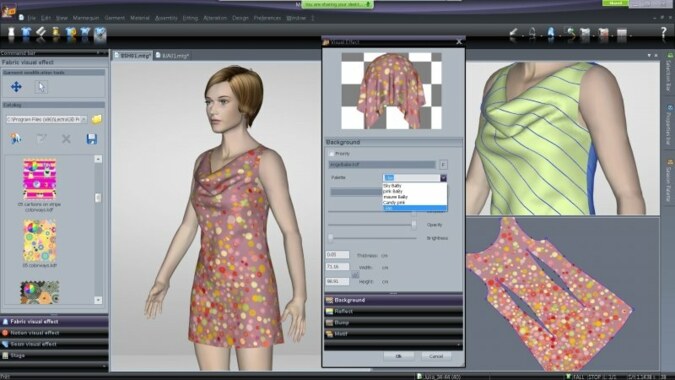Open the Garment menu

click(115, 18)
